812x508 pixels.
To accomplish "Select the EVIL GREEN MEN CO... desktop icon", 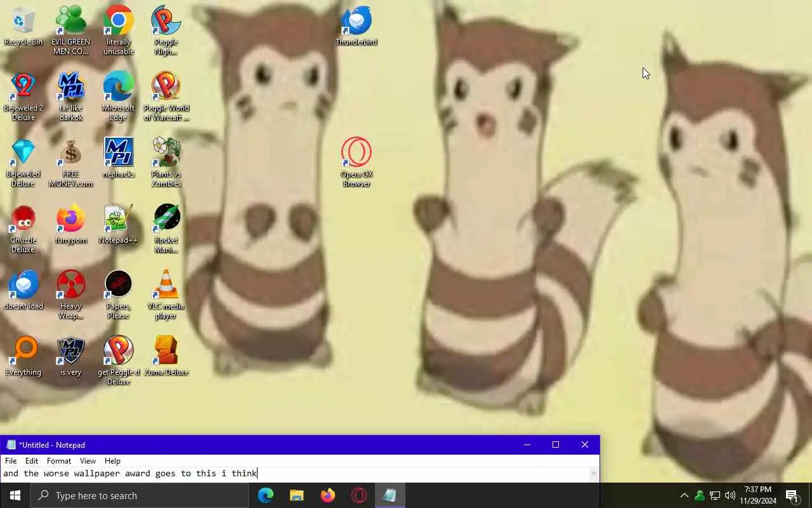I will tap(71, 30).
